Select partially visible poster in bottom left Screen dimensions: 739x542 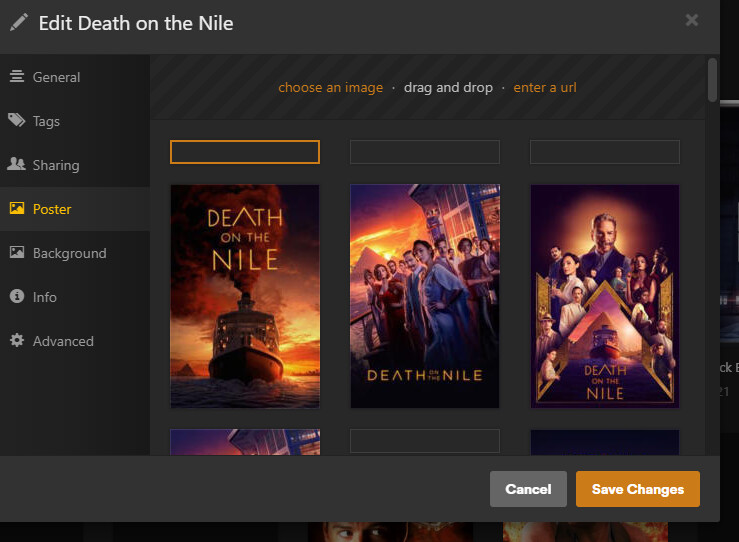click(x=245, y=442)
